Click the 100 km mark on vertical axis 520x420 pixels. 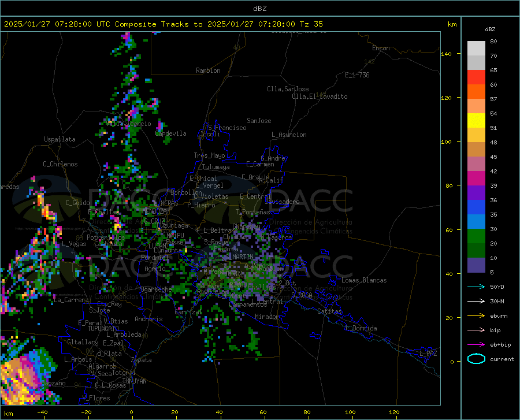point(446,142)
